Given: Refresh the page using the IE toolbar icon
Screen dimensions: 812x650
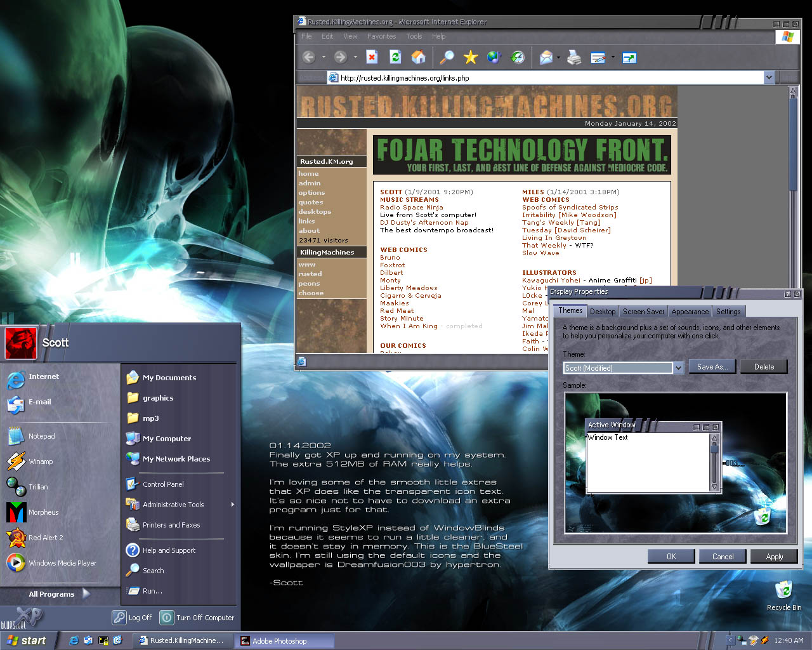Looking at the screenshot, I should coord(395,57).
